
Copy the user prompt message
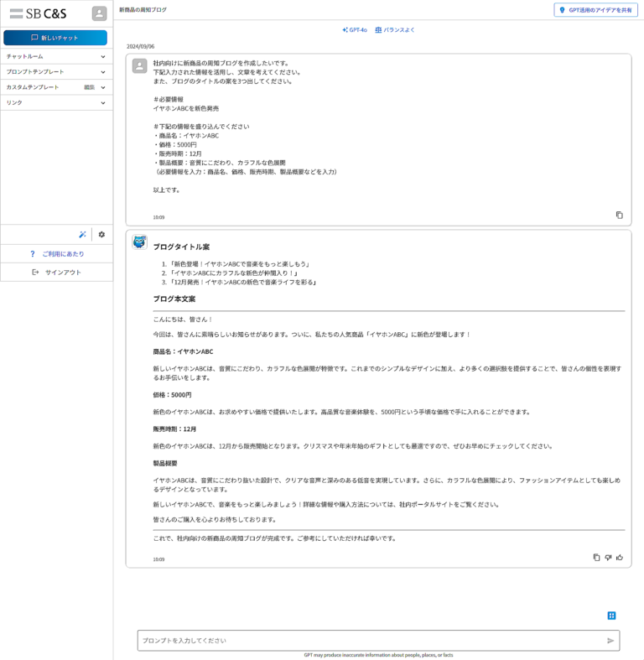[x=619, y=216]
